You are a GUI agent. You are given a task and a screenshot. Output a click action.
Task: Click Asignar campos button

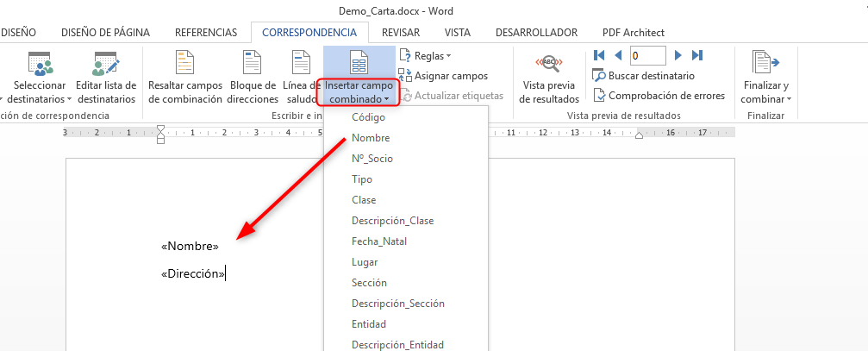(x=450, y=76)
